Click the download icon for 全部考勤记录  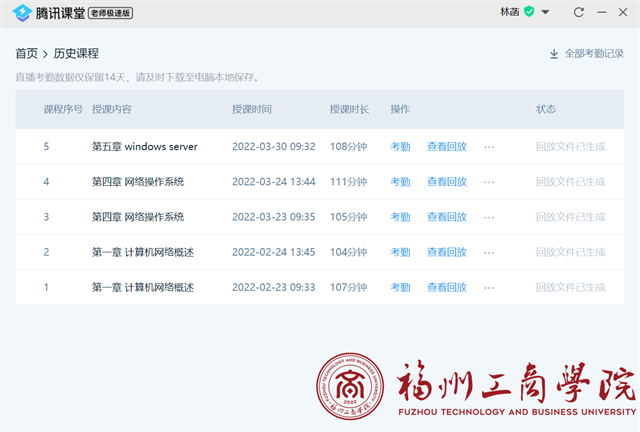click(x=554, y=54)
